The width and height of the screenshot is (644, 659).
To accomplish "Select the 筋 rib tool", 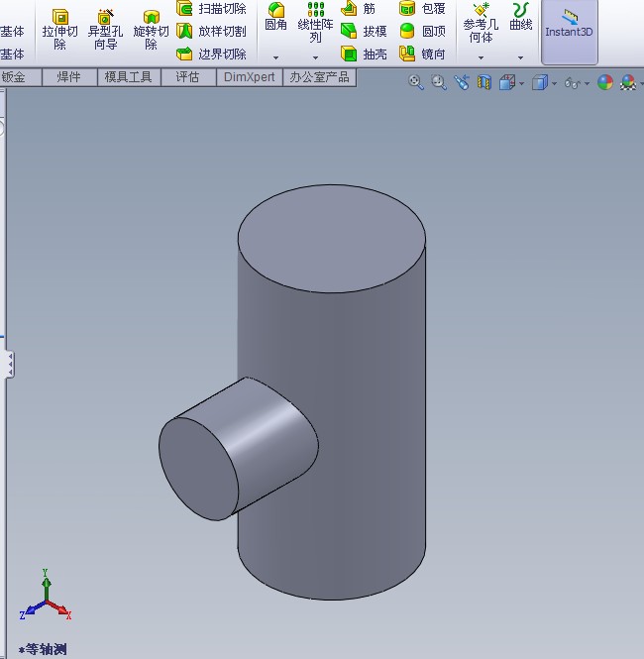I will pos(358,8).
